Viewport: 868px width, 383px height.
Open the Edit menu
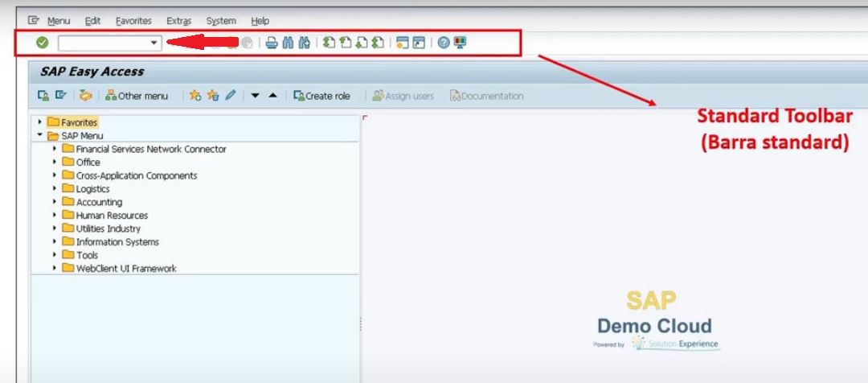click(x=92, y=21)
